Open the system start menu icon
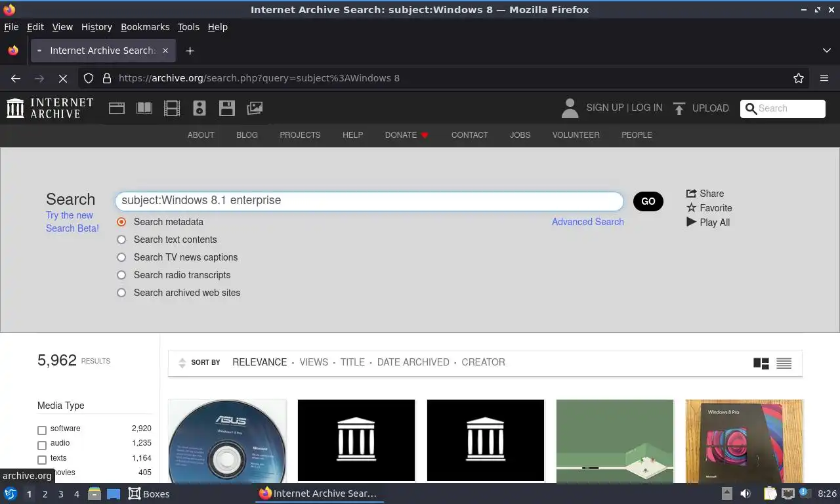Viewport: 840px width, 504px height. 10,493
